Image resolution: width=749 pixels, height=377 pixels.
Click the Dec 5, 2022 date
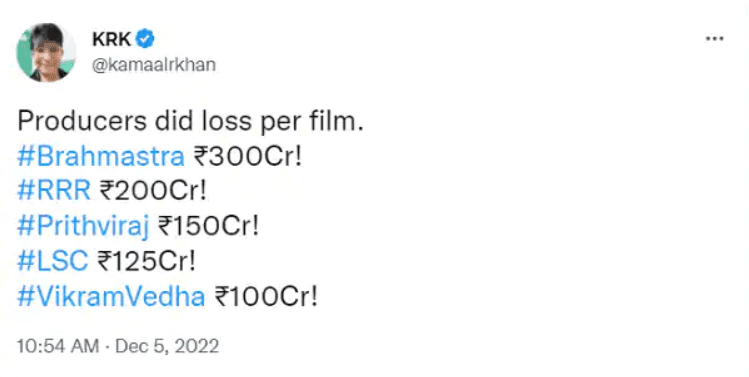click(x=167, y=346)
